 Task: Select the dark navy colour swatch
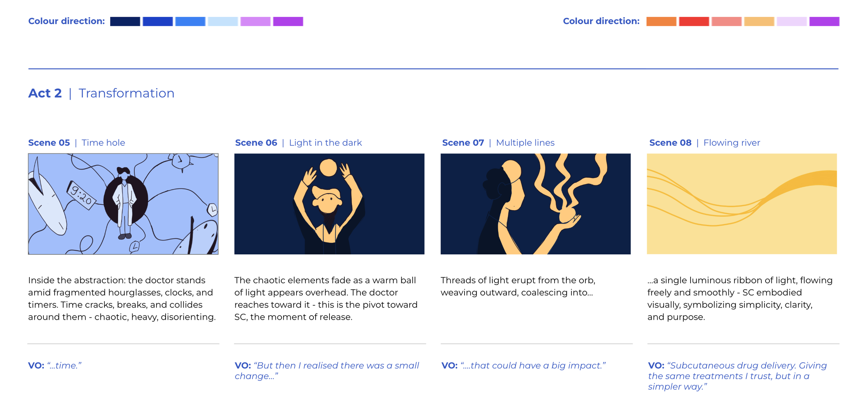pyautogui.click(x=125, y=21)
